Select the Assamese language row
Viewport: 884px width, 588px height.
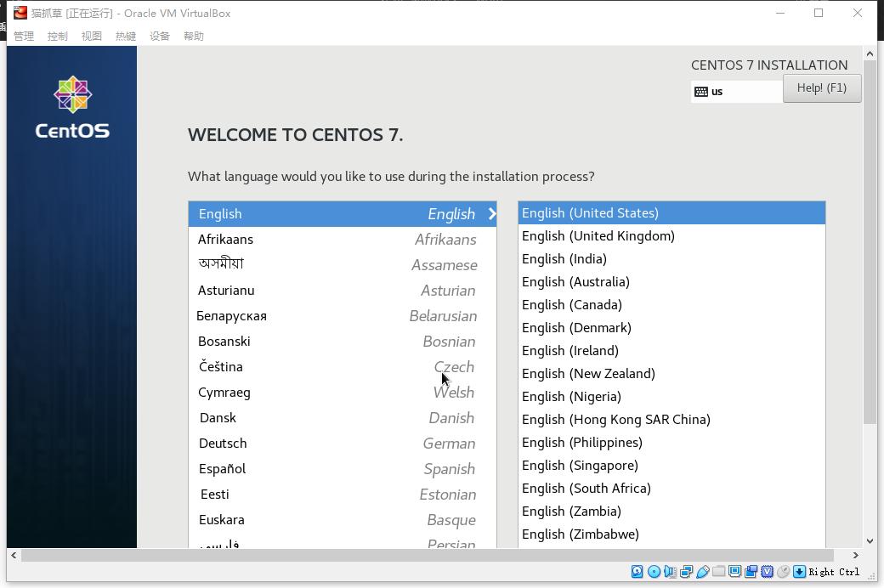pyautogui.click(x=343, y=265)
